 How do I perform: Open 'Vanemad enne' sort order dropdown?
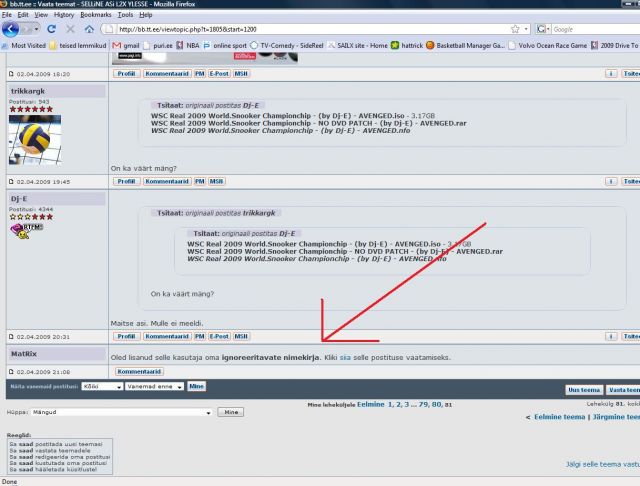154,385
